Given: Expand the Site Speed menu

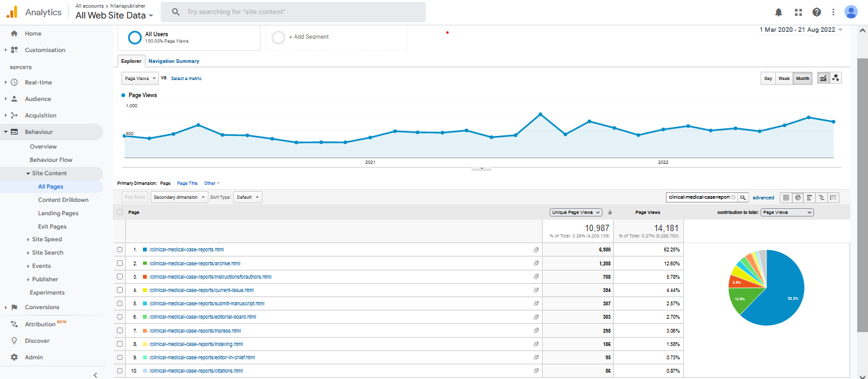Looking at the screenshot, I should point(46,239).
